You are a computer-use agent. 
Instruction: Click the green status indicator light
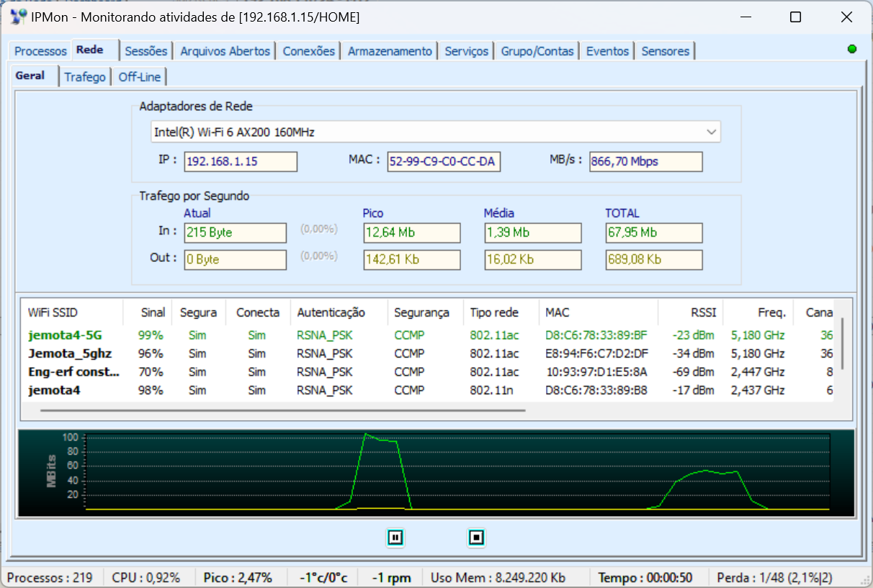(x=852, y=49)
